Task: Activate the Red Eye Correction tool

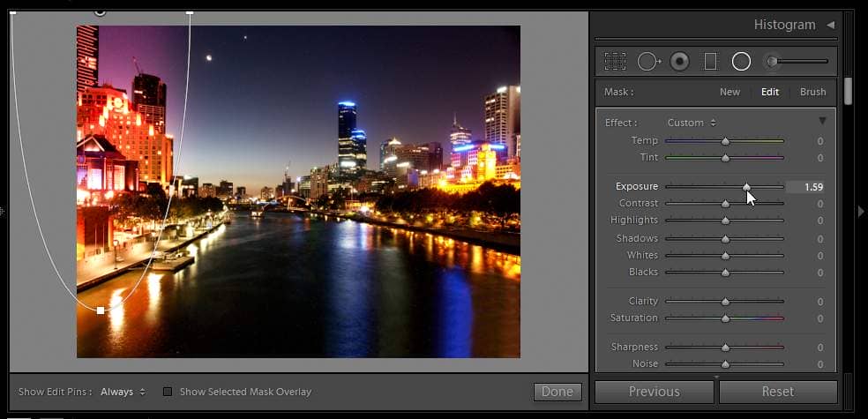Action: (679, 61)
